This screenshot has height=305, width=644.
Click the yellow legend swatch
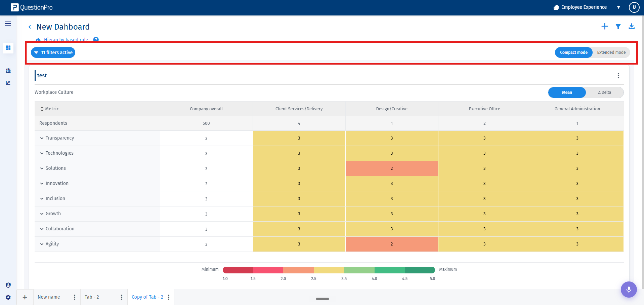329,270
